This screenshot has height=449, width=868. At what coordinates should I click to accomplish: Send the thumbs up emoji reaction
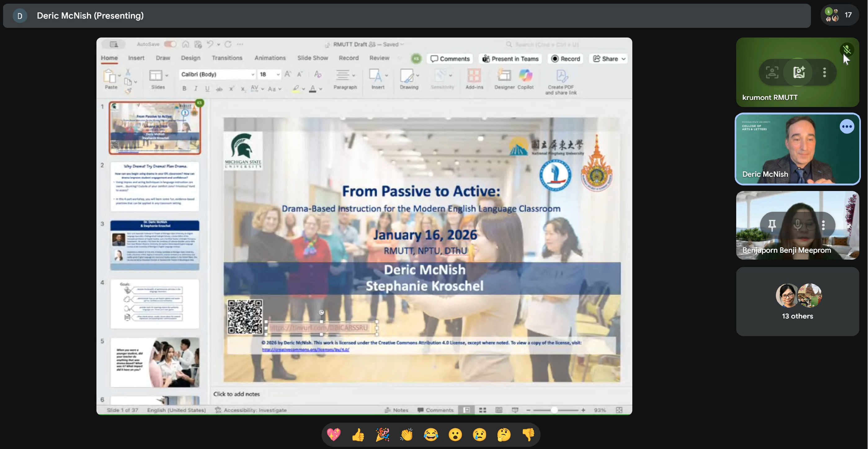(358, 435)
